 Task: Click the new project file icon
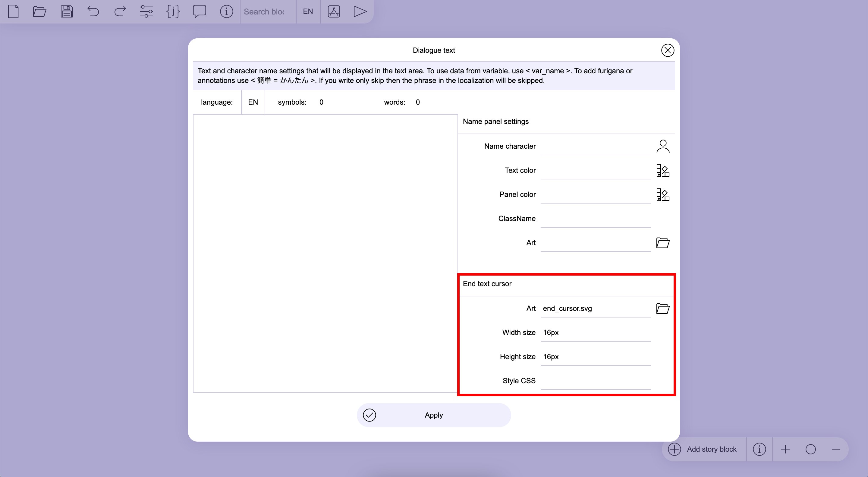pos(13,11)
